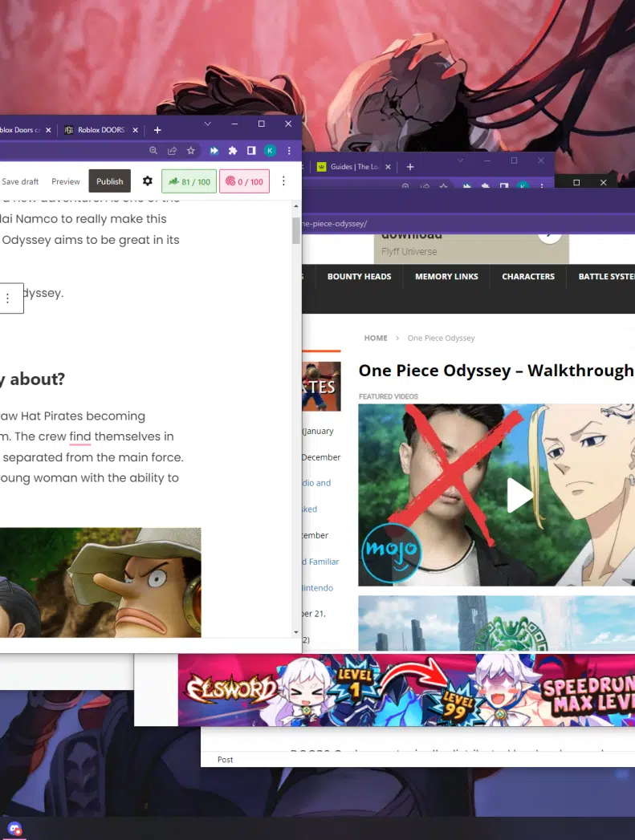This screenshot has width=635, height=840.
Task: Open the MEMORY LINKS menu item
Action: click(446, 277)
